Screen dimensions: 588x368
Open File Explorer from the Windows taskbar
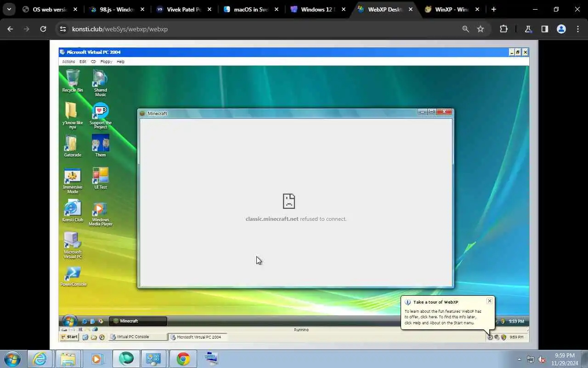coord(68,359)
